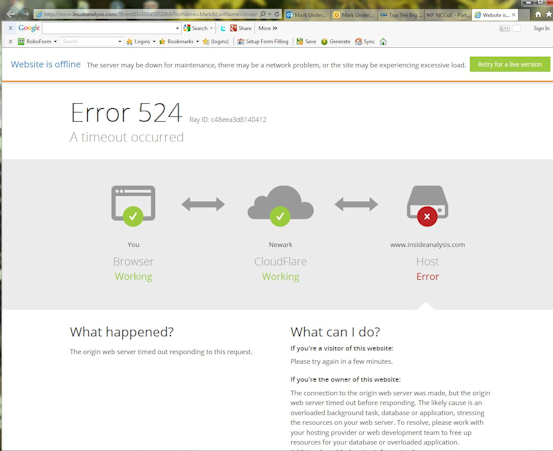Image resolution: width=553 pixels, height=451 pixels.
Task: Click the browser Home icon
Action: tap(538, 14)
